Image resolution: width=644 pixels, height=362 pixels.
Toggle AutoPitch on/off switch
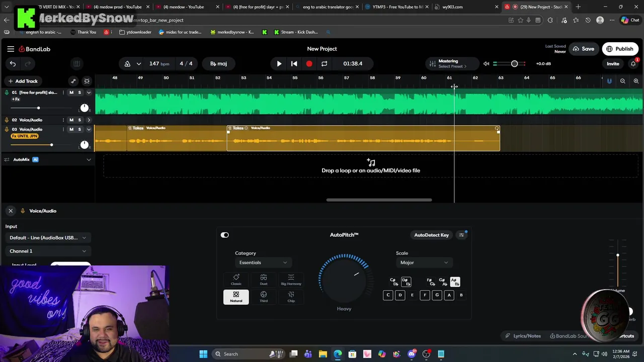click(225, 235)
